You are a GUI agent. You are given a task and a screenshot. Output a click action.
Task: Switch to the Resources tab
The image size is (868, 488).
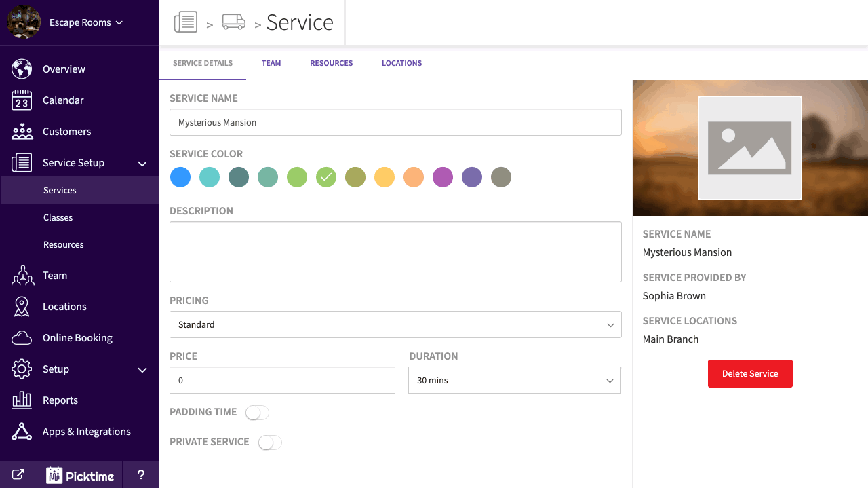[x=331, y=63]
